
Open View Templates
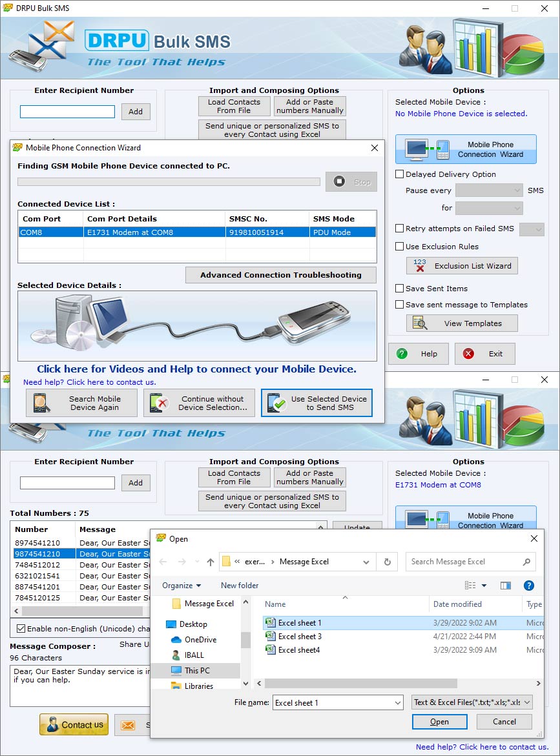point(462,323)
